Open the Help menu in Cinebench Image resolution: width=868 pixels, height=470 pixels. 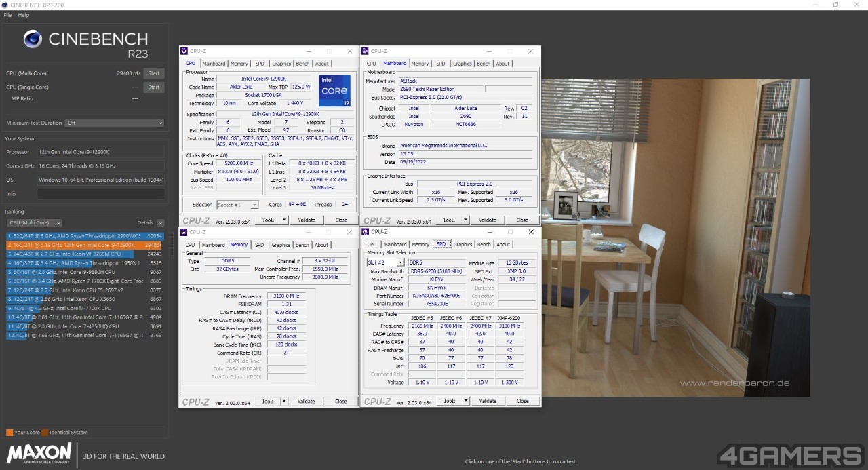tap(24, 15)
